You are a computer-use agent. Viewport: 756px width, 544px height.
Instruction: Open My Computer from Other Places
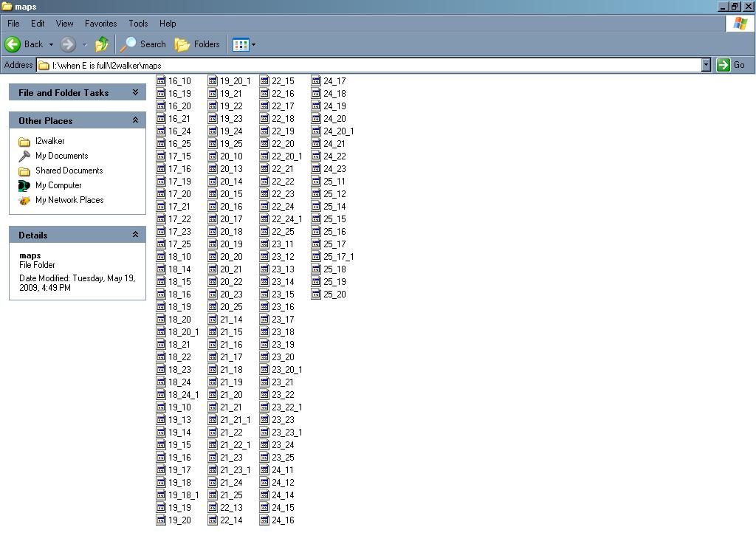tap(58, 185)
